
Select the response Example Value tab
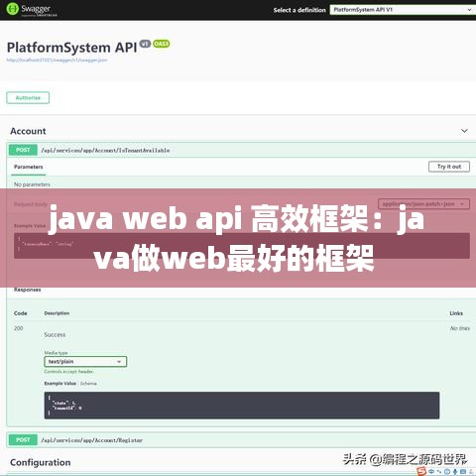(60, 384)
